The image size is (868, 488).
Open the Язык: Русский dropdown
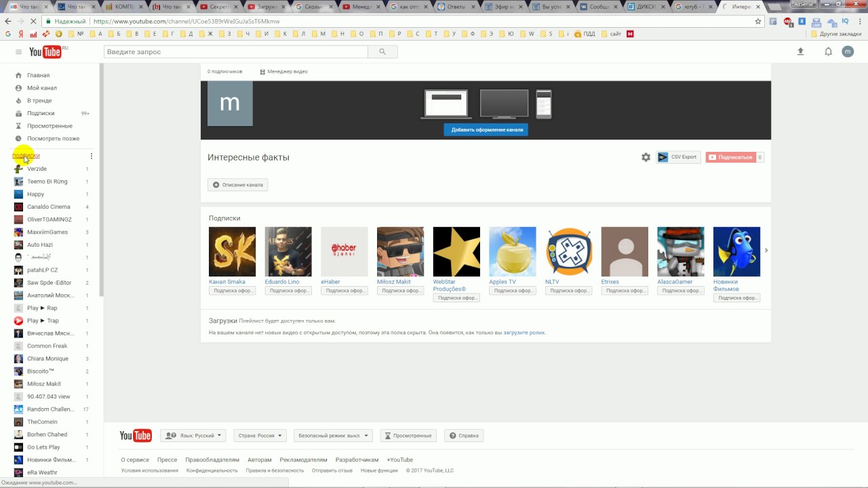coord(193,436)
